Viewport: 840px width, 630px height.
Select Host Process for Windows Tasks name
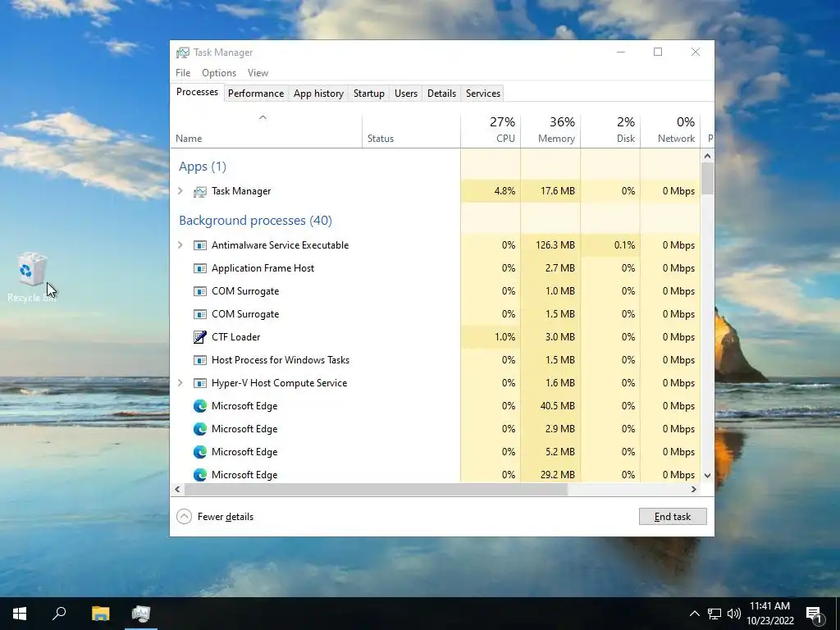click(281, 360)
